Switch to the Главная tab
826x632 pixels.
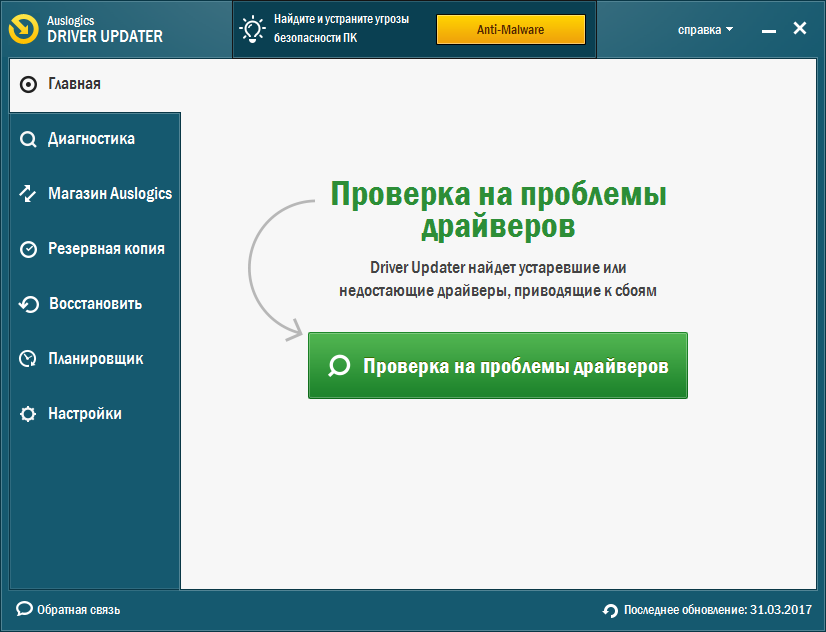[74, 84]
